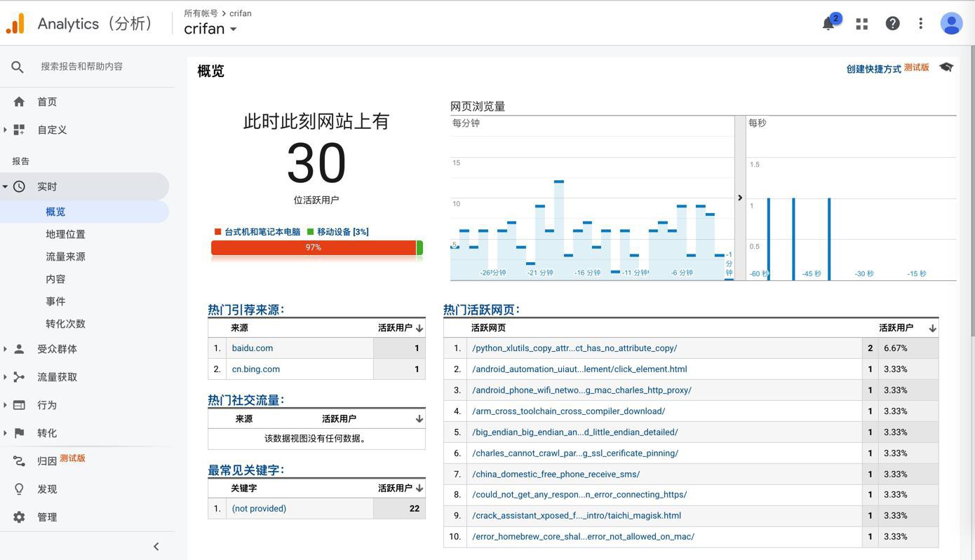Click sort arrow in 最常见关键字 table

419,489
